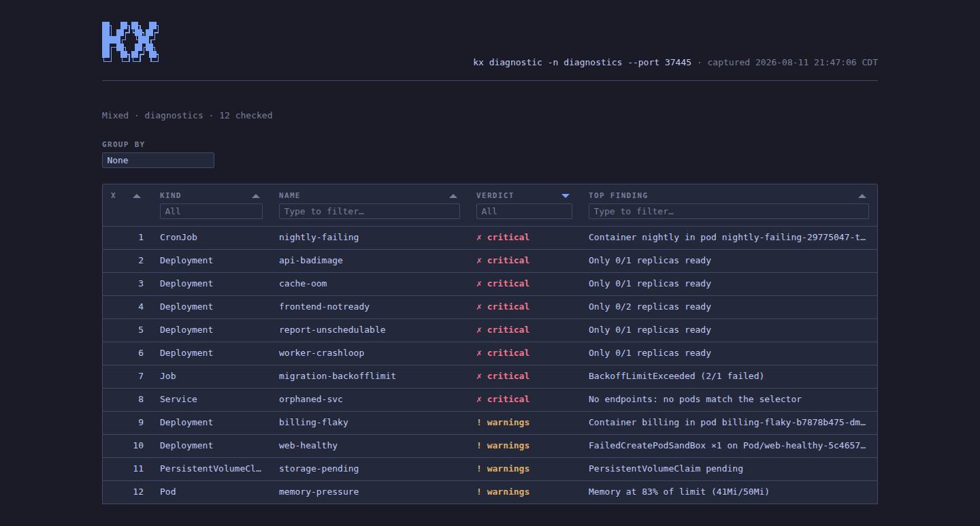The width and height of the screenshot is (980, 526).
Task: Click 'Container nightly in pod' finding
Action: coord(728,237)
